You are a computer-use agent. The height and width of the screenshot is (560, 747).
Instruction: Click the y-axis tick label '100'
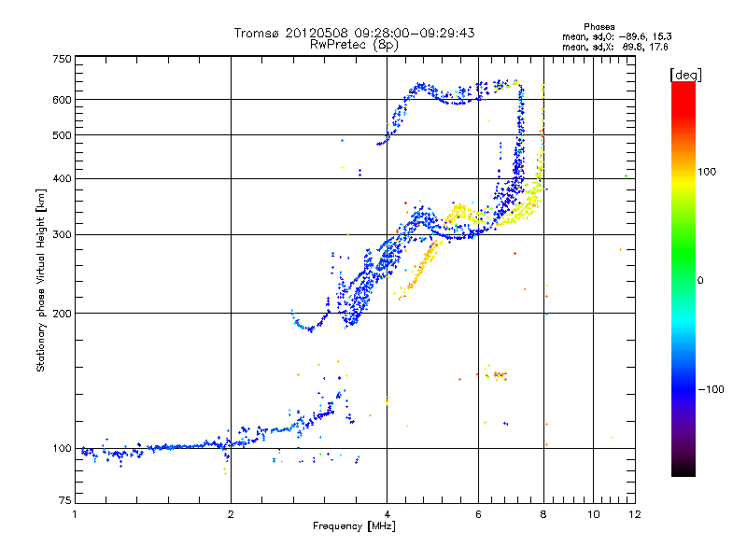pos(62,449)
